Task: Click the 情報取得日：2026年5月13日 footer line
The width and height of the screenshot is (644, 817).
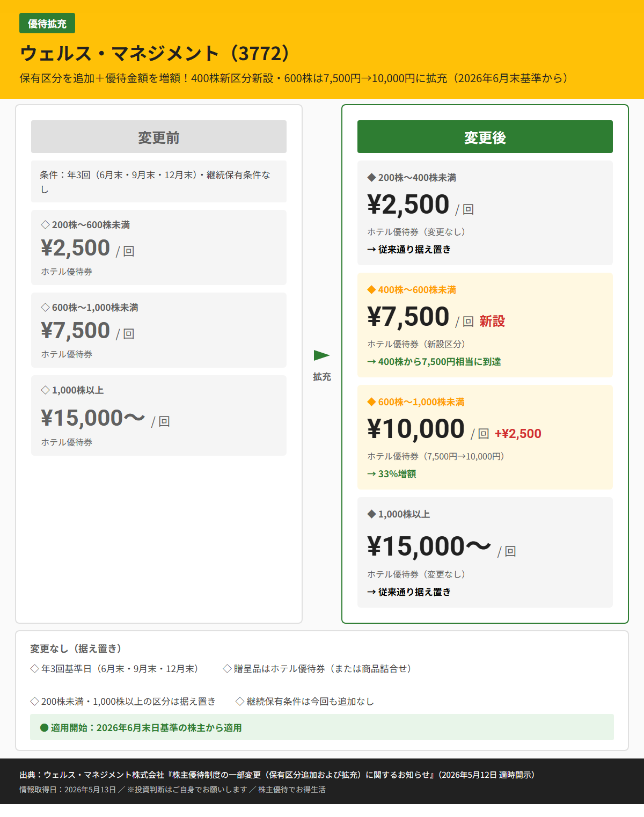Action: pos(173,790)
